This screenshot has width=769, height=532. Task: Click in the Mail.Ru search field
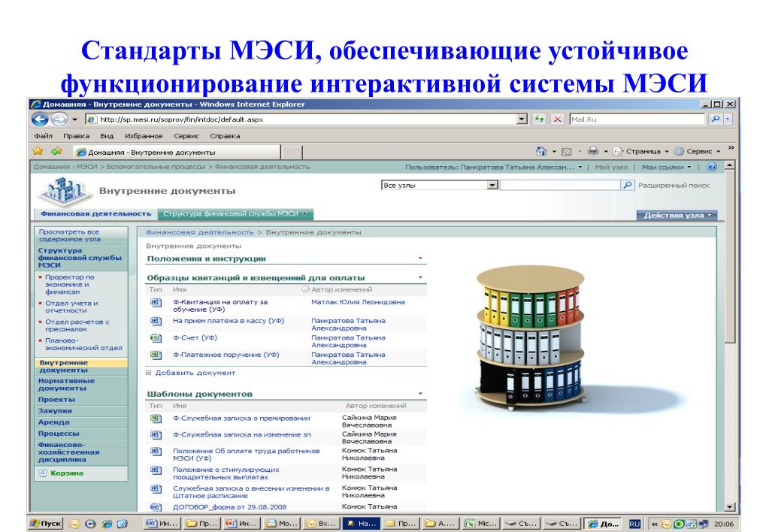(x=637, y=119)
